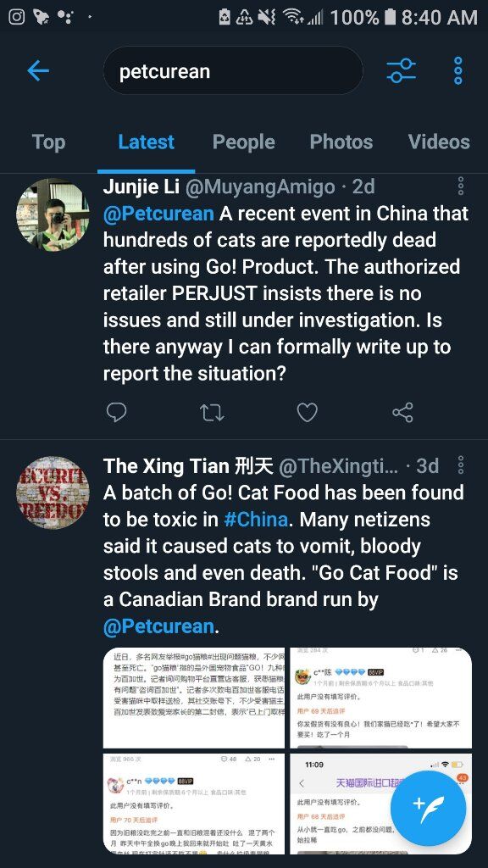Share Junjie Li's tweet
This screenshot has height=868, width=488.
[402, 413]
